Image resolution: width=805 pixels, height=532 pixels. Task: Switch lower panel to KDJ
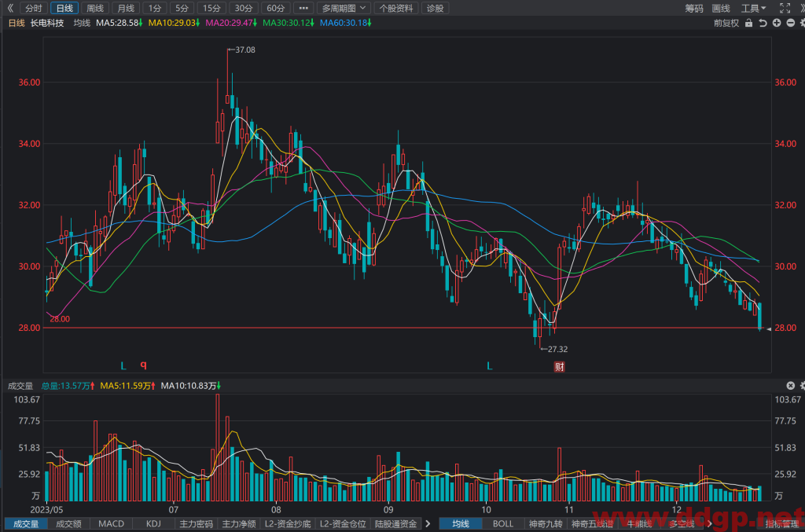[x=153, y=524]
